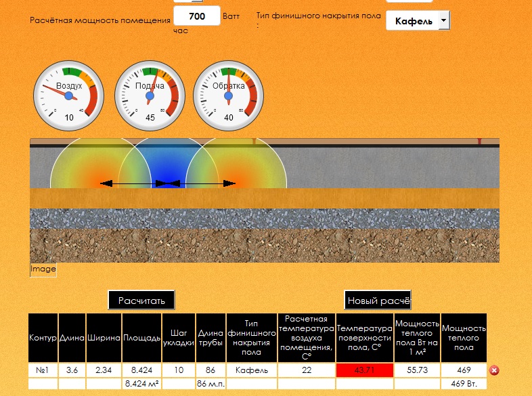
Task: Click the Расчётная мощность помещения label
Action: point(100,20)
